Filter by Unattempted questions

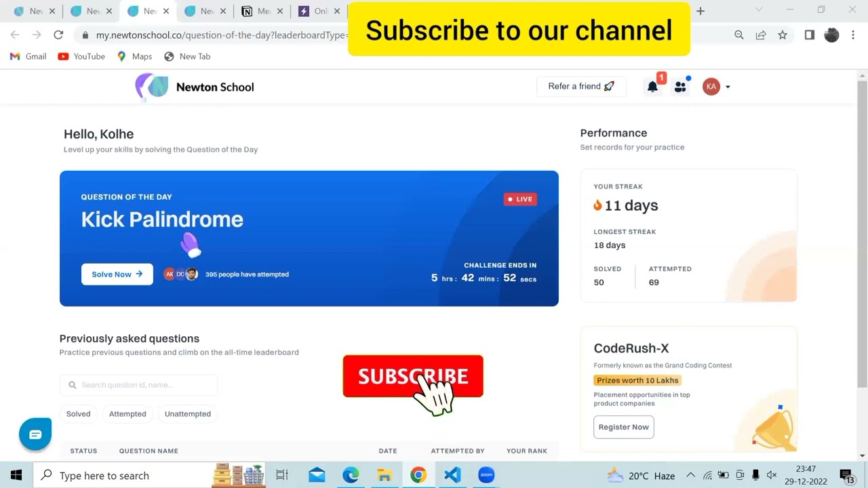click(188, 413)
